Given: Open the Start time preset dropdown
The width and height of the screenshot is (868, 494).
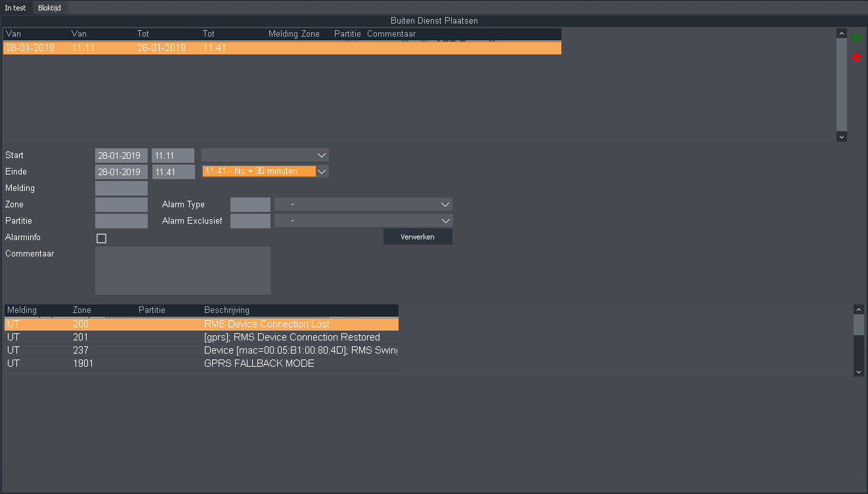Looking at the screenshot, I should pyautogui.click(x=322, y=155).
